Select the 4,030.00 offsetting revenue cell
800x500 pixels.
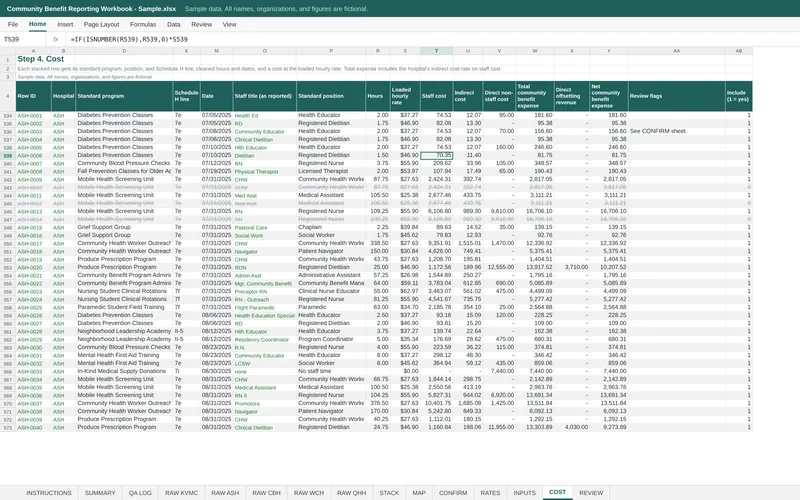[571, 427]
